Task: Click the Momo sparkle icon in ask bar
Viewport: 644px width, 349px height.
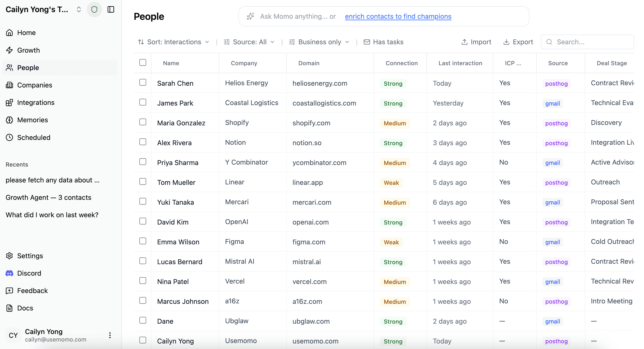Action: click(x=250, y=16)
